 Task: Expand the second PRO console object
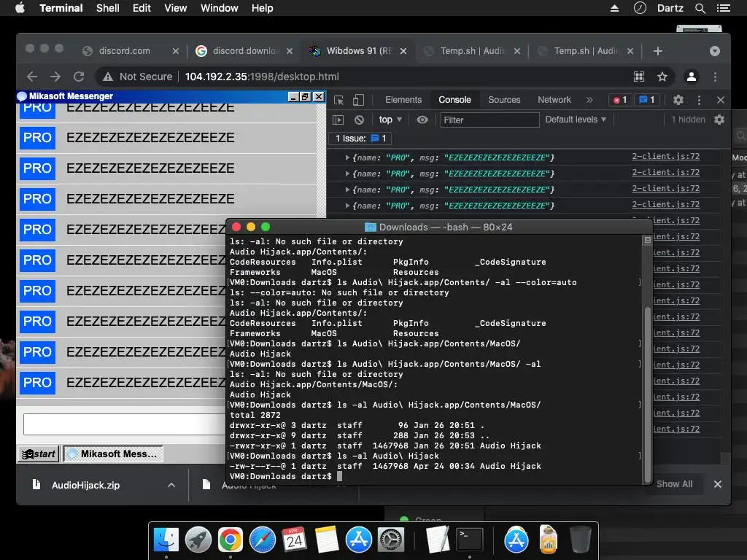[347, 174]
